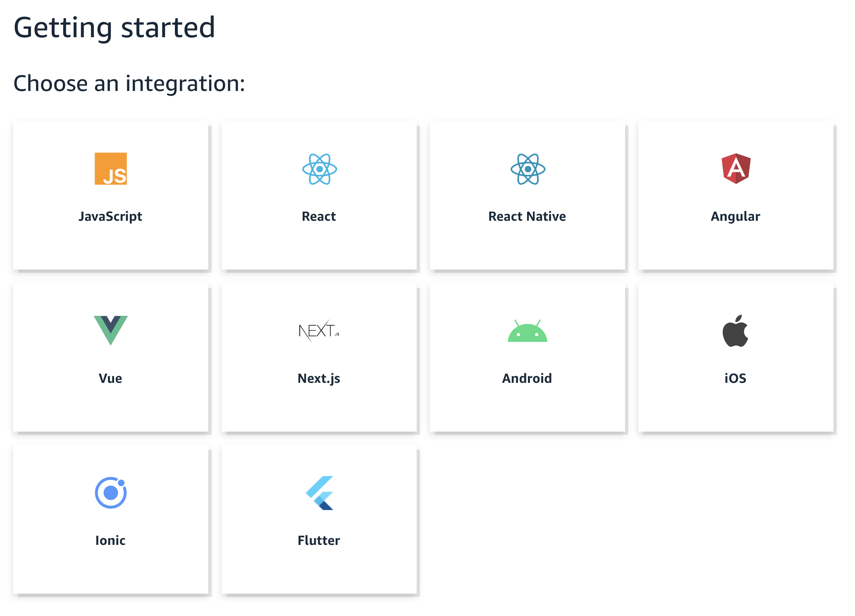855x616 pixels.
Task: Open the Ionic integration label
Action: tap(110, 540)
